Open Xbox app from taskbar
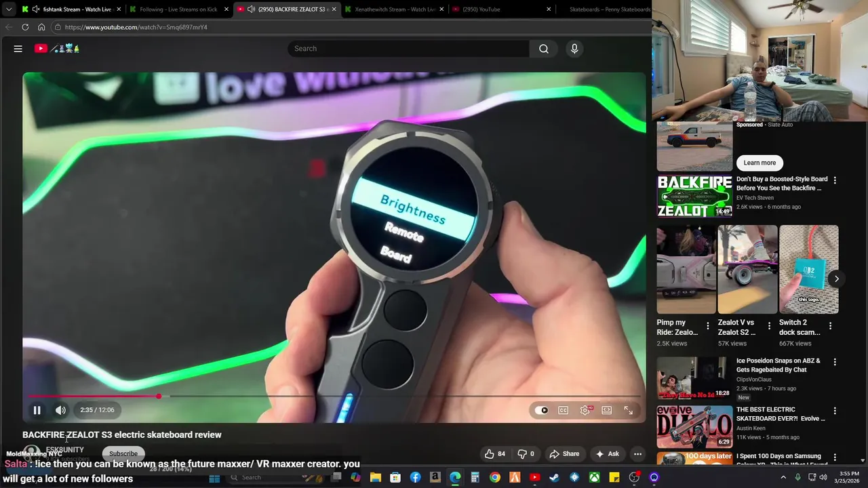Image resolution: width=868 pixels, height=488 pixels. point(594,478)
